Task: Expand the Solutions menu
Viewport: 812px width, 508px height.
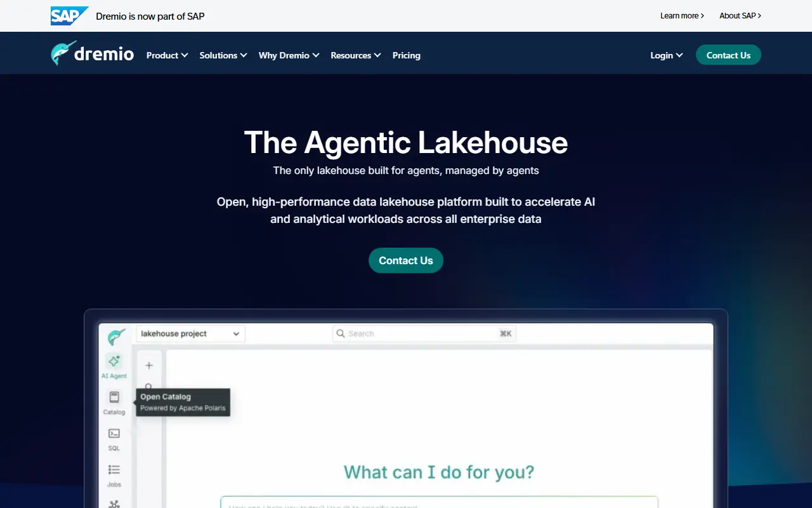Action: coord(223,55)
